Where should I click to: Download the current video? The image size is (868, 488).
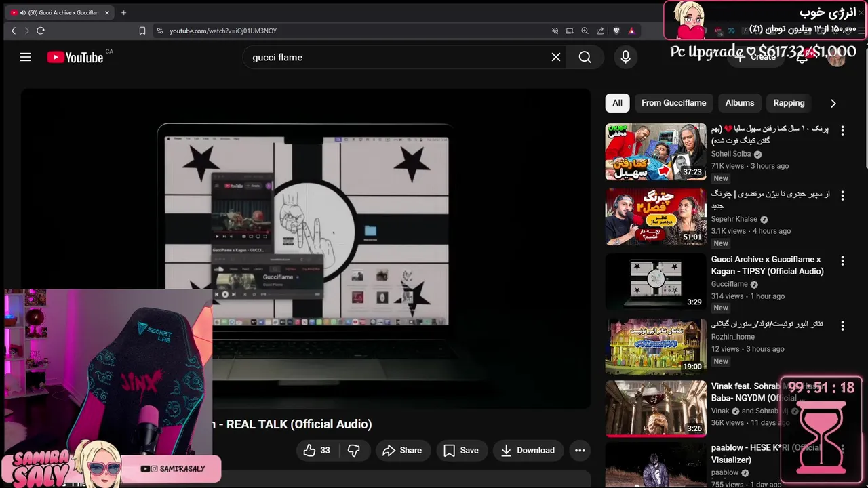pos(528,450)
